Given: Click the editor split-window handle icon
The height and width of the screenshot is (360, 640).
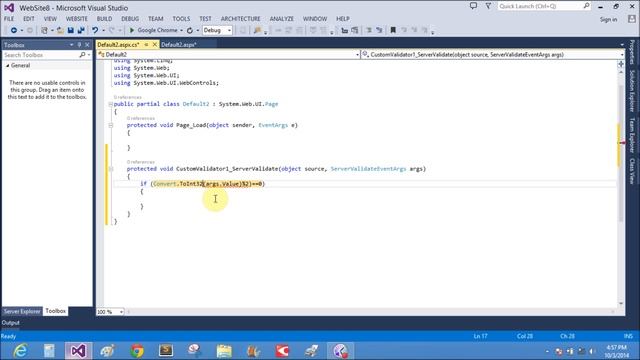Looking at the screenshot, I should pyautogui.click(x=621, y=64).
